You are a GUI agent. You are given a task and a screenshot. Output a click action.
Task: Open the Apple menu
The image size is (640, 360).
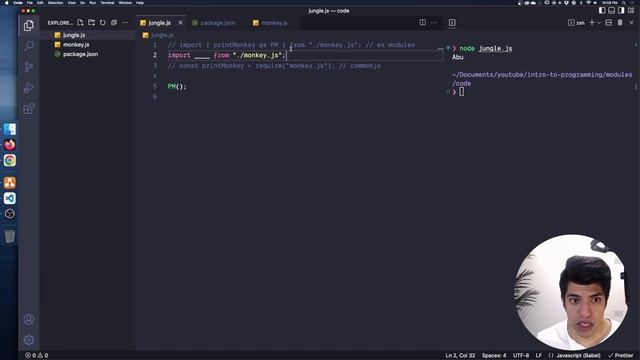point(7,2)
